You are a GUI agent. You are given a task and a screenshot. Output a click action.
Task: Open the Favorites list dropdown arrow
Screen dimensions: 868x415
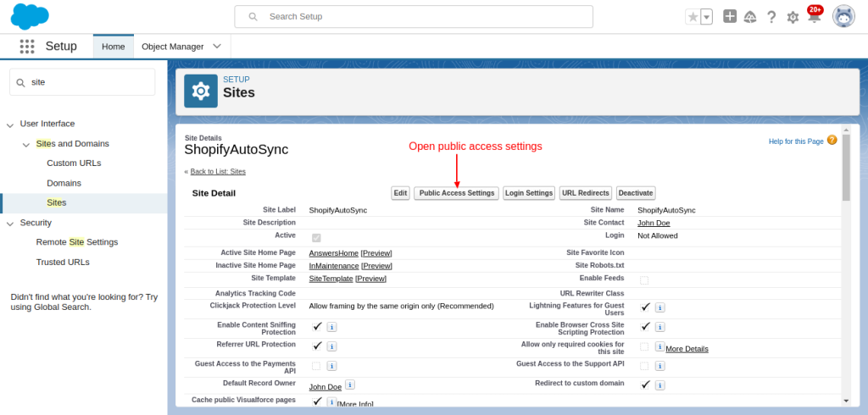706,17
